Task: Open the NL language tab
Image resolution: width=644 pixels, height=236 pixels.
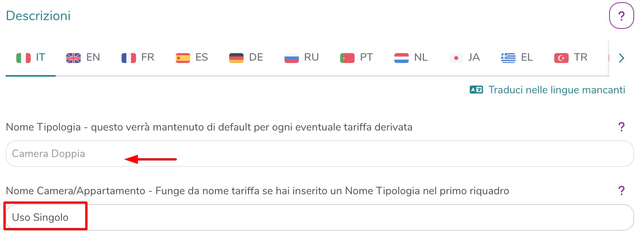Action: 411,58
